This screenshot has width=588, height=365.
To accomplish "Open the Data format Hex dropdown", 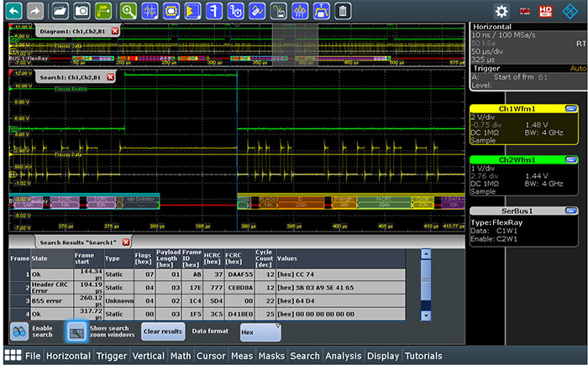I will coord(260,331).
